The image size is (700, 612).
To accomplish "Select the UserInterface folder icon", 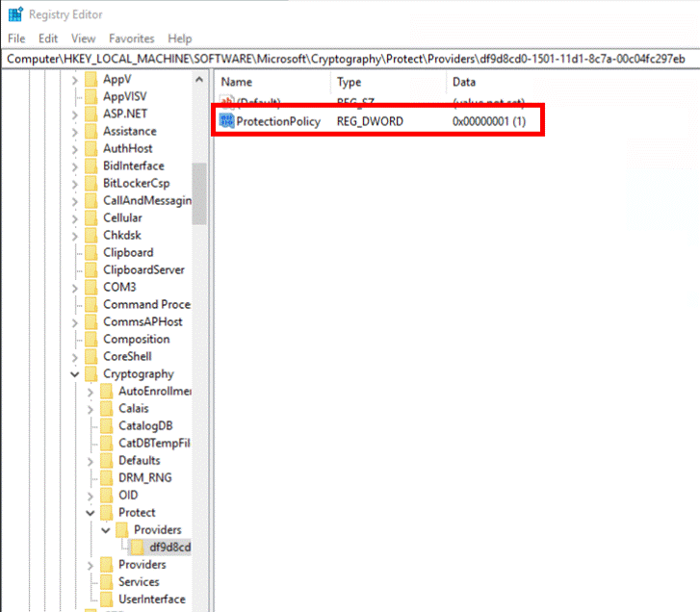I will coord(107,599).
